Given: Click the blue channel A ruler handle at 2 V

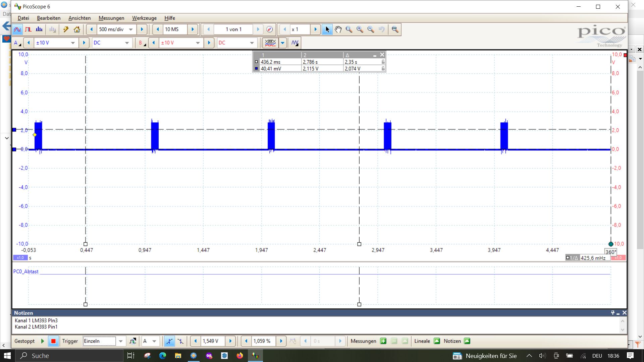Looking at the screenshot, I should (x=14, y=130).
